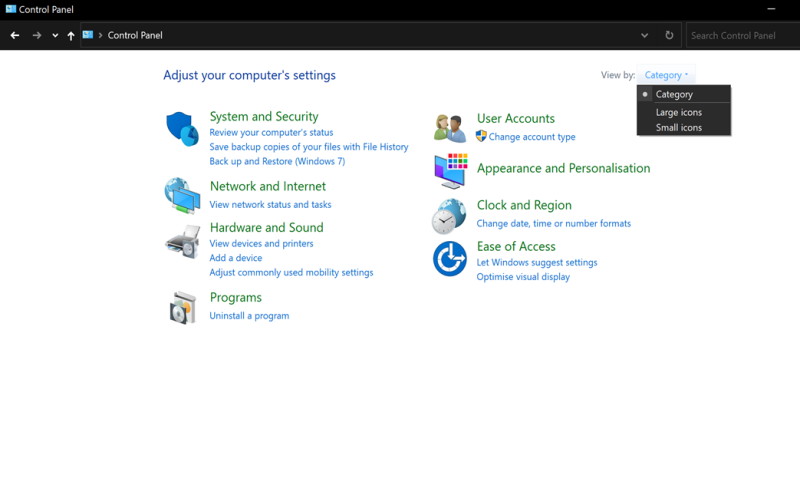Open the recent locations dropdown arrow
Screen dimensions: 800x485
click(x=55, y=36)
